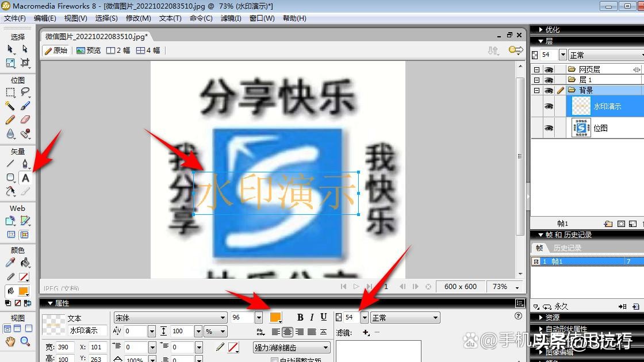Add a new filter with the plus icon
644x362 pixels.
point(366,332)
